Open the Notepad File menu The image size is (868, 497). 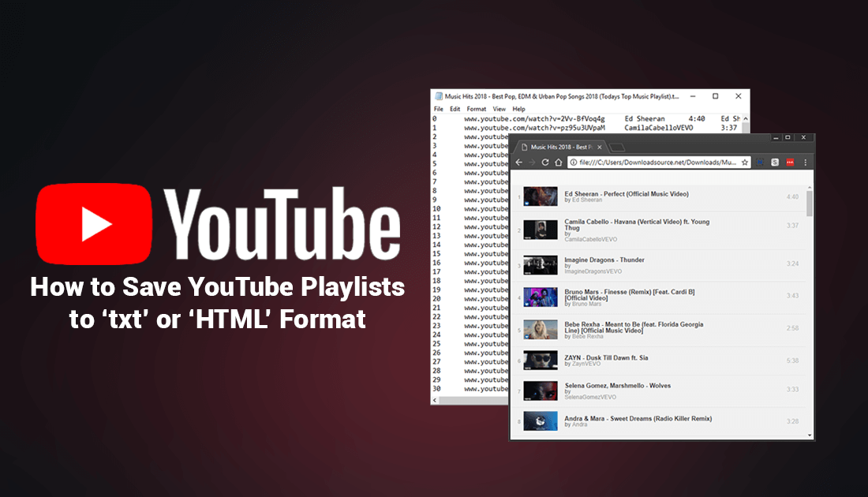pos(439,109)
